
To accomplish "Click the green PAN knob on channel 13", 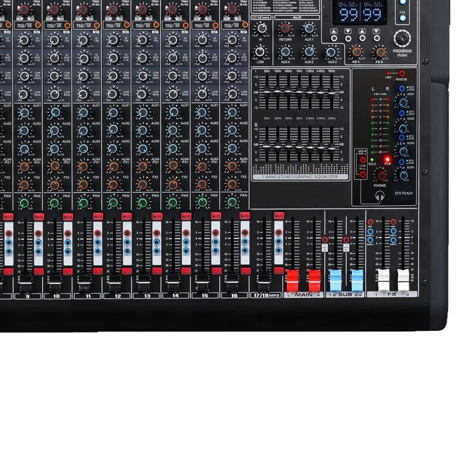I will (x=142, y=202).
